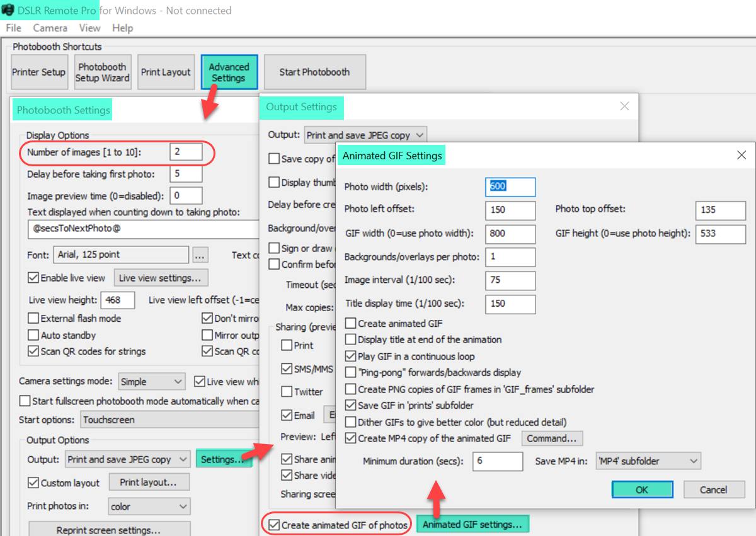Click the Backgrounds/overlays per photo field
This screenshot has width=756, height=536.
pos(510,256)
